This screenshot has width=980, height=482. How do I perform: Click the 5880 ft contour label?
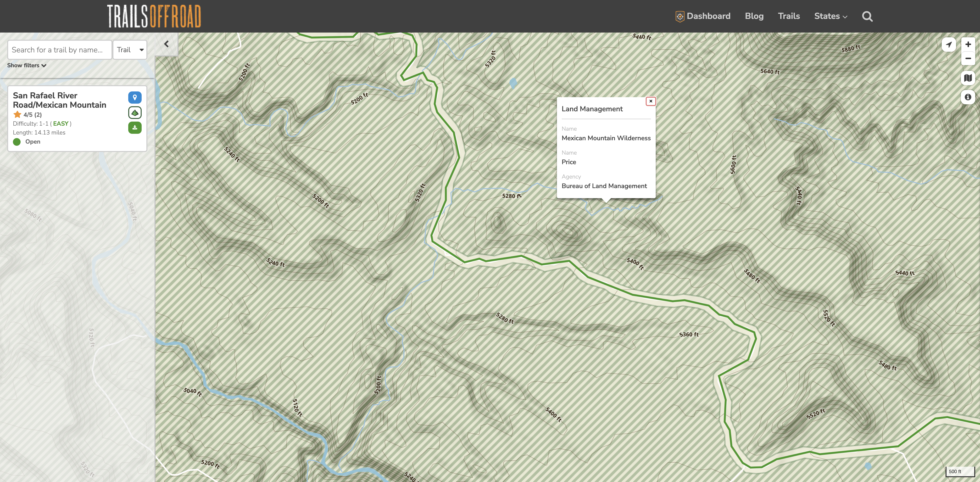pos(851,49)
